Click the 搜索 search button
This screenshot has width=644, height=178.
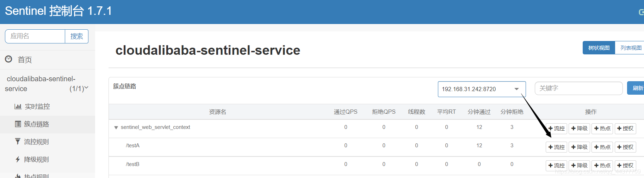coord(76,36)
